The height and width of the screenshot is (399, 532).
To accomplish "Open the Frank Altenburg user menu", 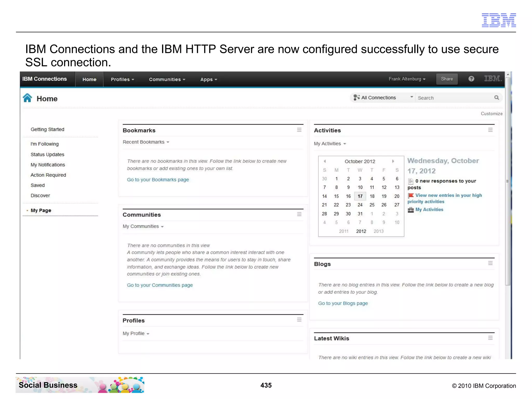I will tap(407, 79).
